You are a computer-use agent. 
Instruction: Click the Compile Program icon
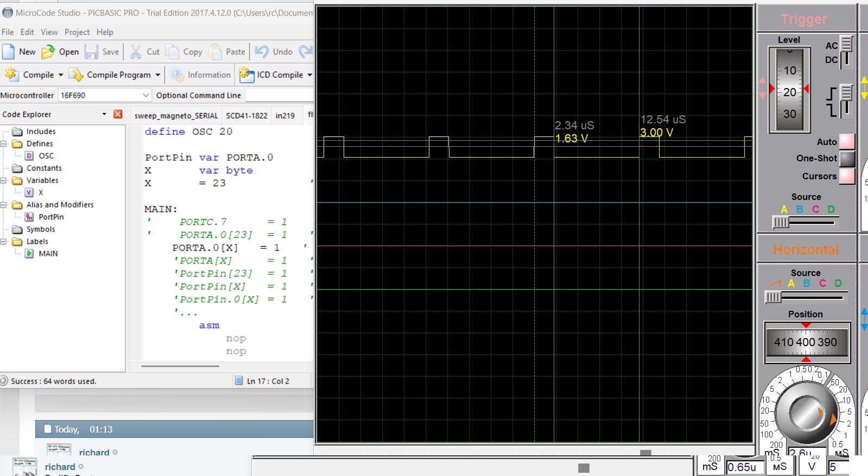point(77,74)
